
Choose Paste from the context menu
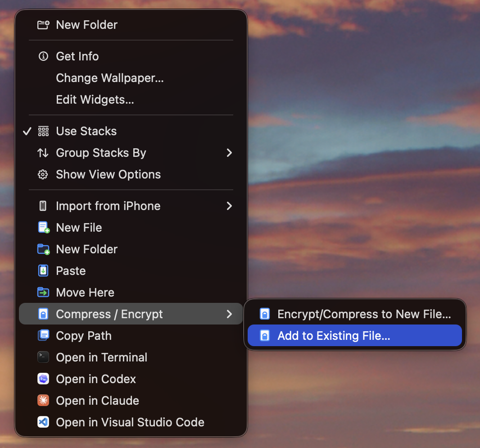tap(131, 271)
